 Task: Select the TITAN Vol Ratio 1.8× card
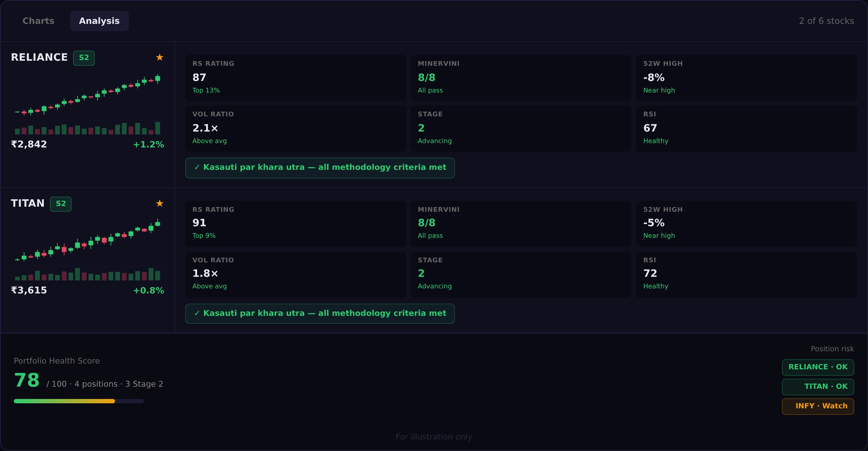tap(296, 274)
